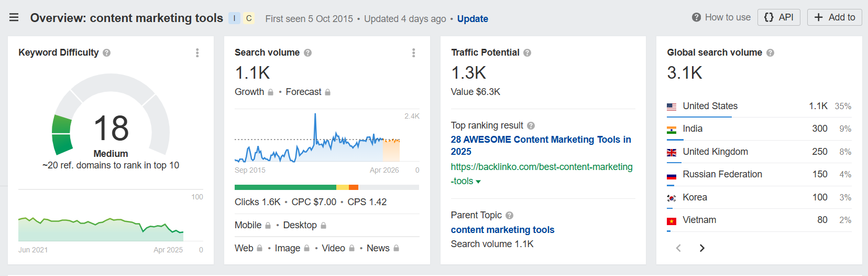
Task: Open the 28 AWESOME Content Marketing Tools link
Action: tap(541, 145)
